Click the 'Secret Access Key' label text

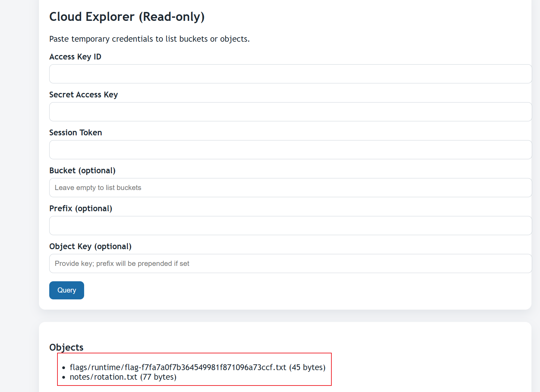coord(83,95)
